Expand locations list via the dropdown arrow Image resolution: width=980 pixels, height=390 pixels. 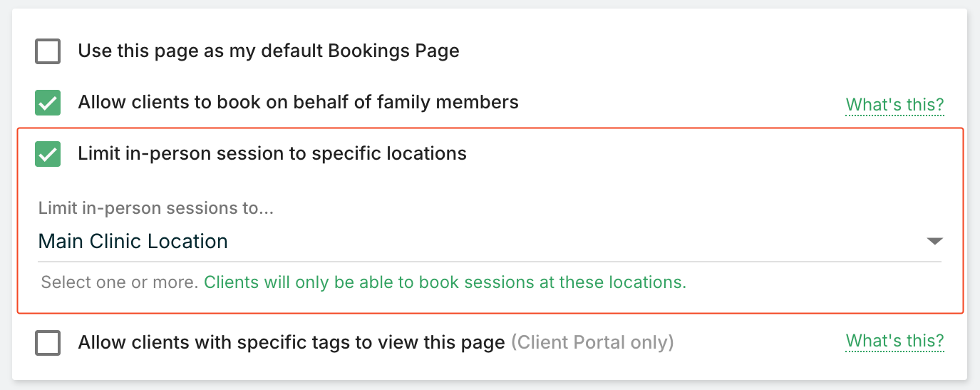coord(934,242)
